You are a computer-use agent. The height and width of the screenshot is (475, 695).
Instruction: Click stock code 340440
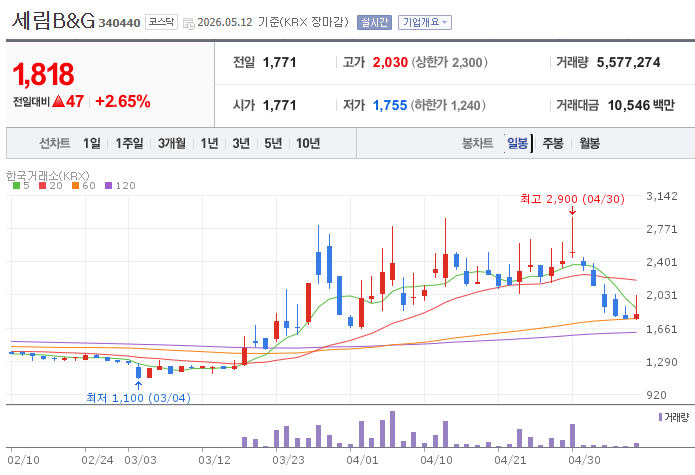[119, 23]
